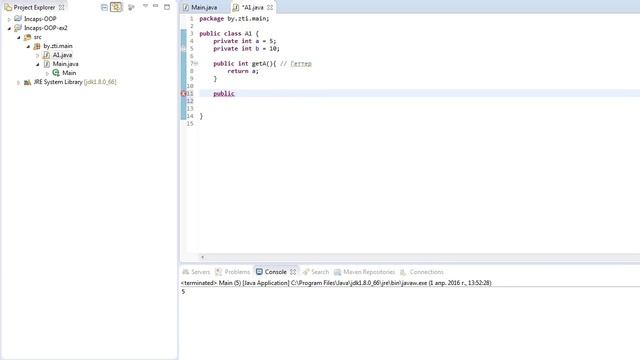The height and width of the screenshot is (360, 640).
Task: Open the Connections tab
Action: point(422,272)
